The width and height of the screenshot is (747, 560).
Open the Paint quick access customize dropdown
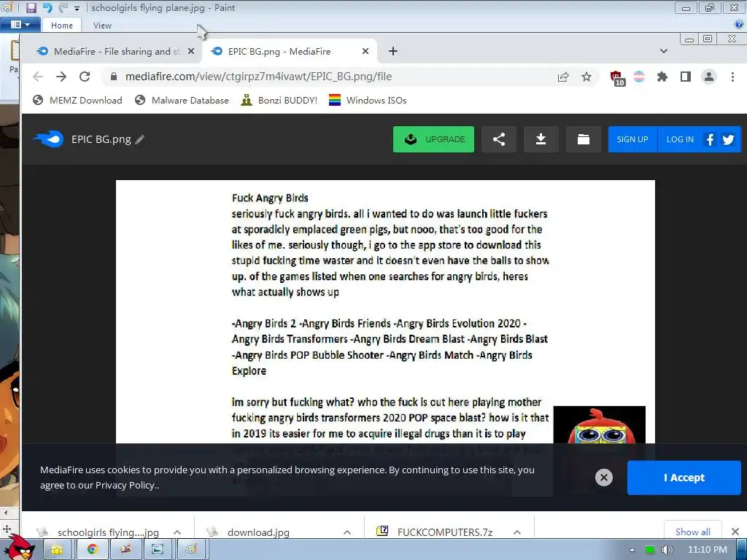pos(77,9)
